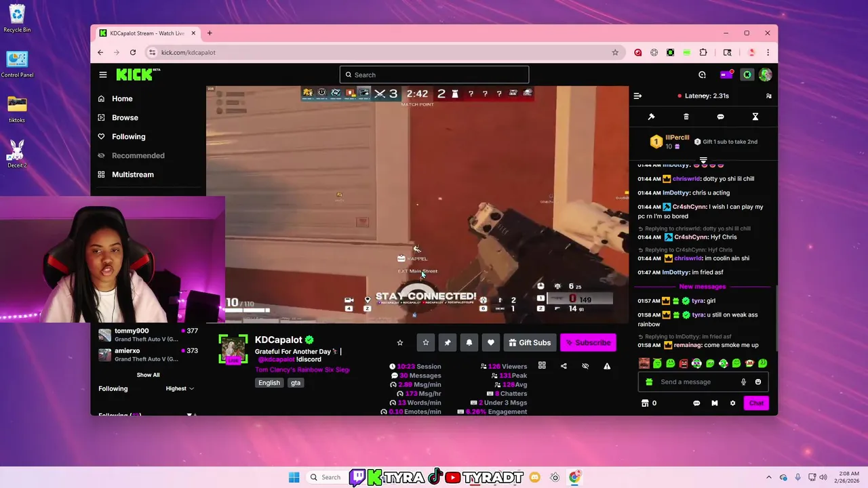Click the green K icon beside the avatar
Viewport: 868px width, 488px height.
pos(747,75)
